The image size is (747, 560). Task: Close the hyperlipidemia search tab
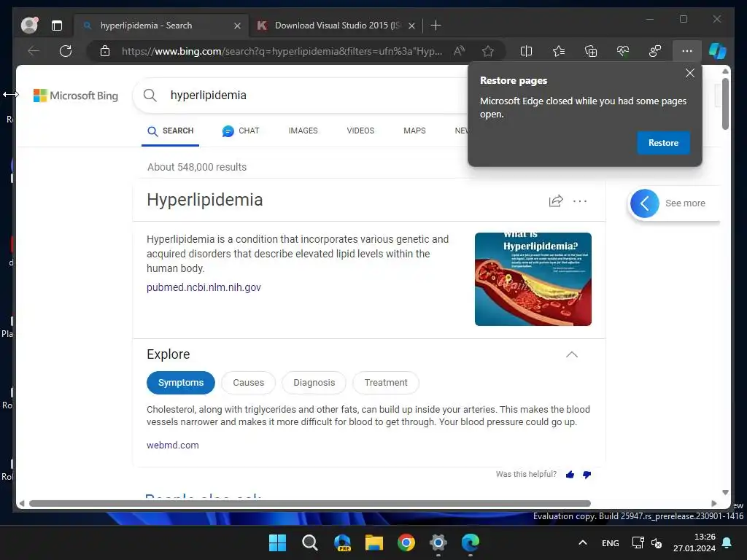[237, 26]
